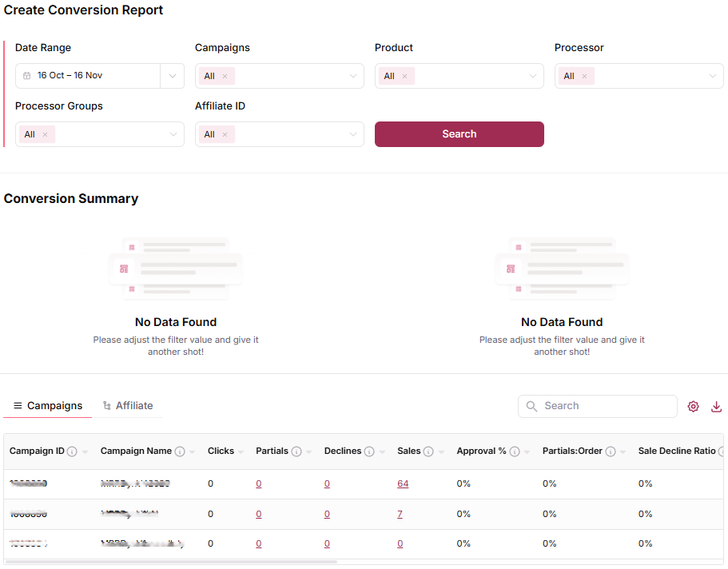The width and height of the screenshot is (728, 569).
Task: Click the Sale Decline Ratio column header
Action: 677,451
